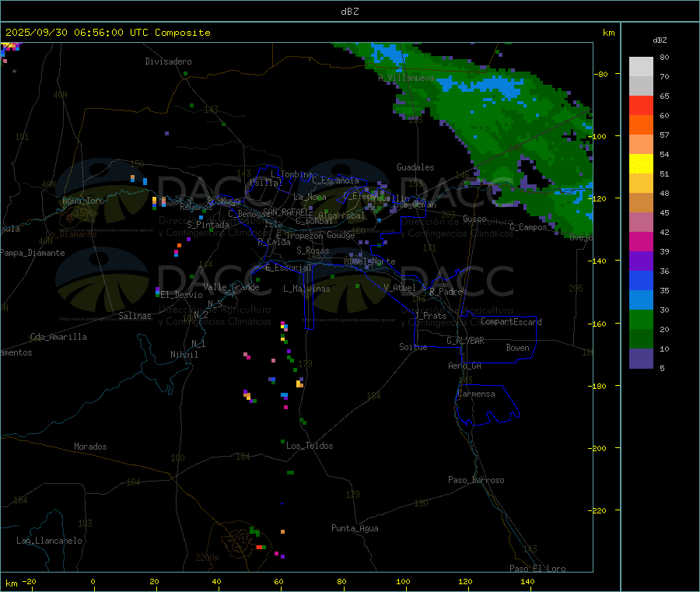Click the yellow 51-54 dBZ legend swatch
This screenshot has width=700, height=592.
(641, 164)
